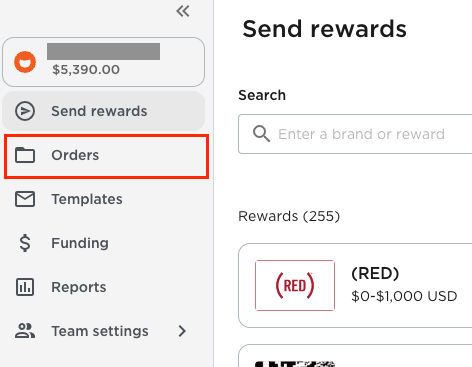Click the Funding dollar sign icon
The height and width of the screenshot is (367, 472).
[x=25, y=243]
